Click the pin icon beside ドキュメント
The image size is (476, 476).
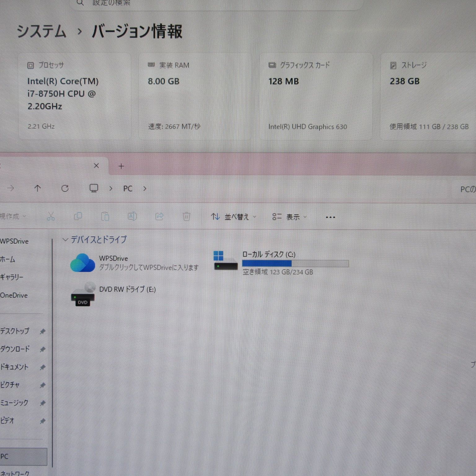(x=43, y=367)
